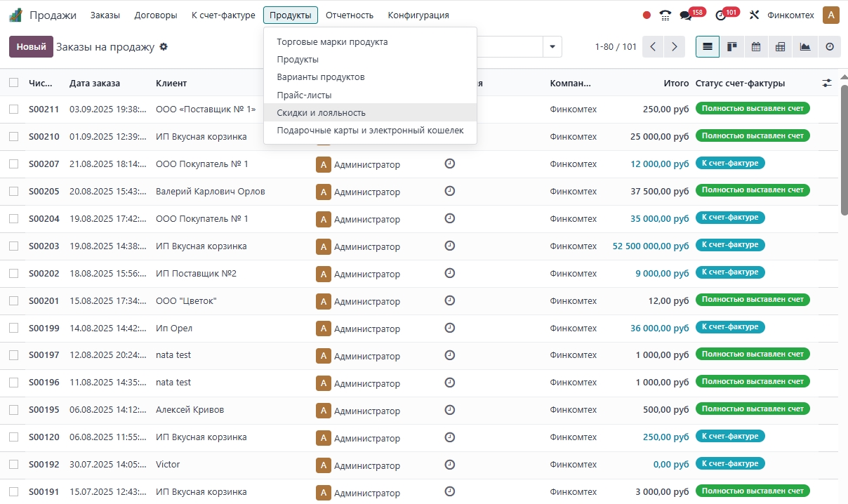Open the graph chart view
This screenshot has height=504, width=848.
(x=804, y=47)
